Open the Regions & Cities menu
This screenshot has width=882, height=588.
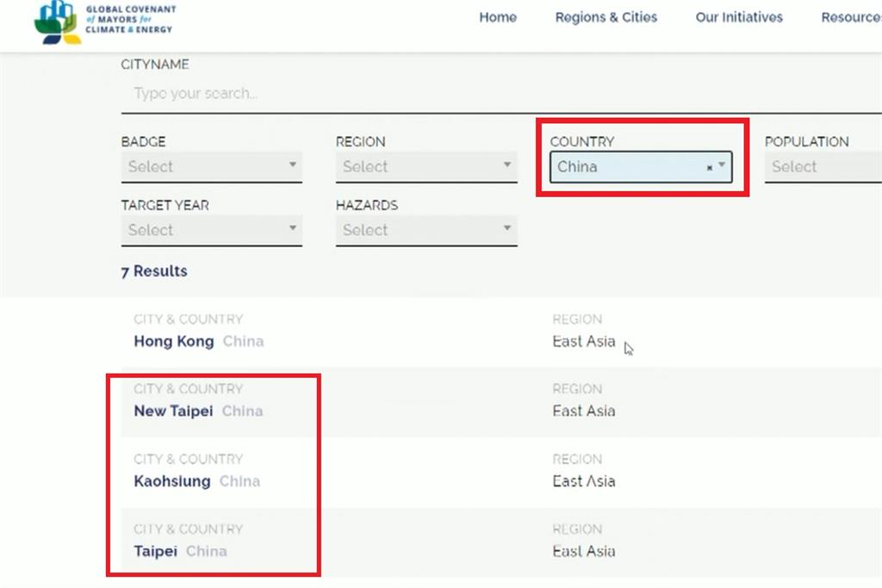point(606,17)
